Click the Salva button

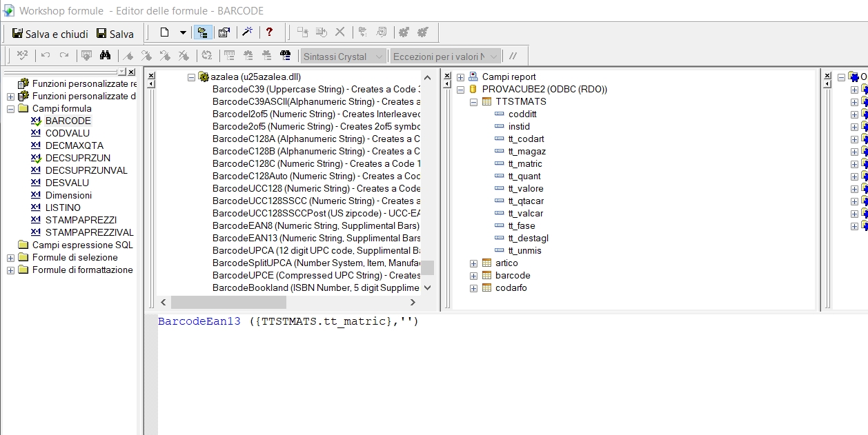[115, 34]
